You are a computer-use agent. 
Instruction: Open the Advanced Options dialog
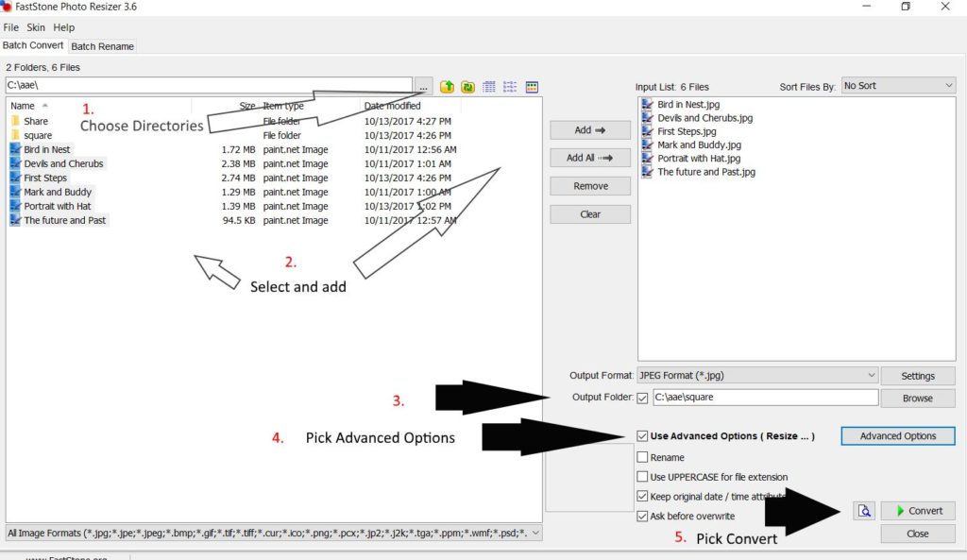point(898,436)
